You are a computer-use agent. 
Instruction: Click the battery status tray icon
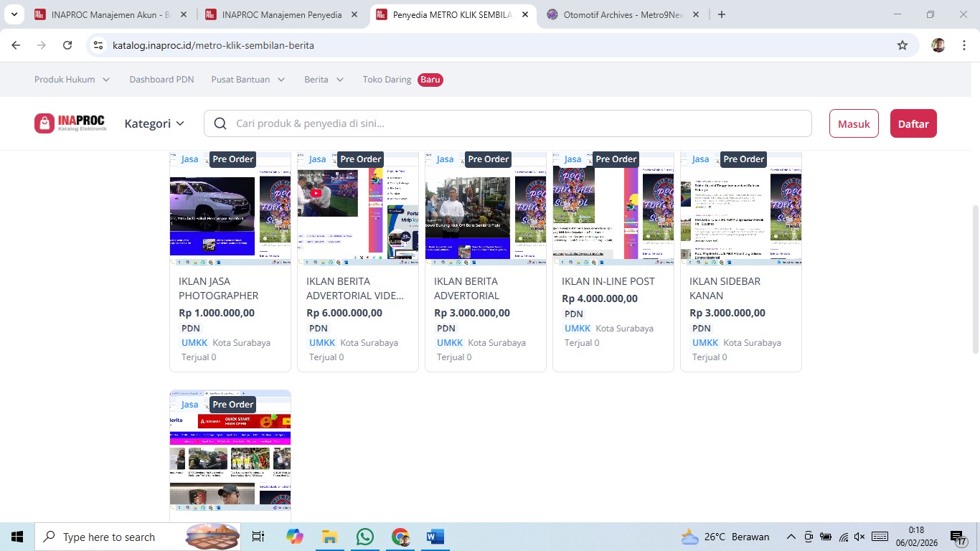[826, 537]
